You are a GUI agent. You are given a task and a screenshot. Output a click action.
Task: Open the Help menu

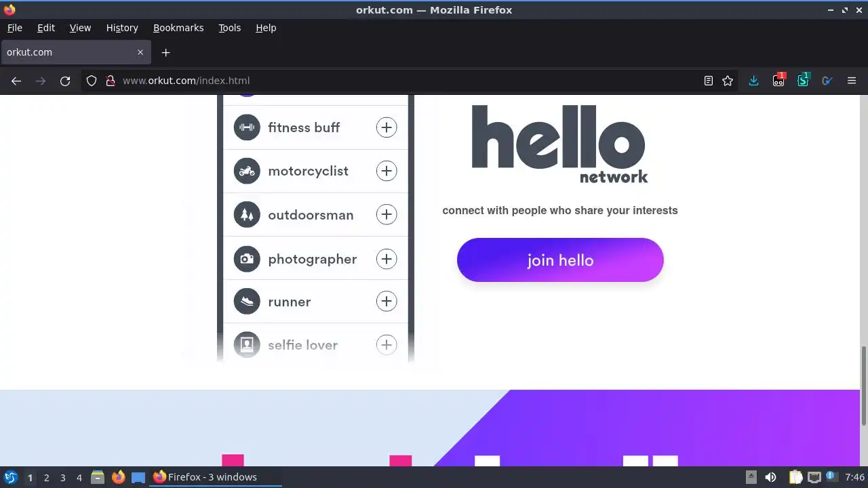266,28
